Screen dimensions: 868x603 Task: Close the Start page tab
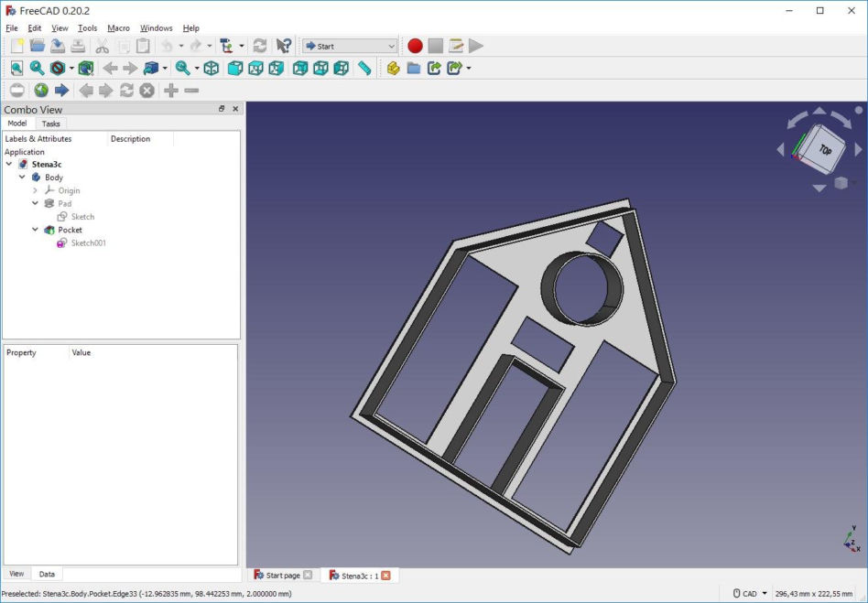(x=308, y=575)
